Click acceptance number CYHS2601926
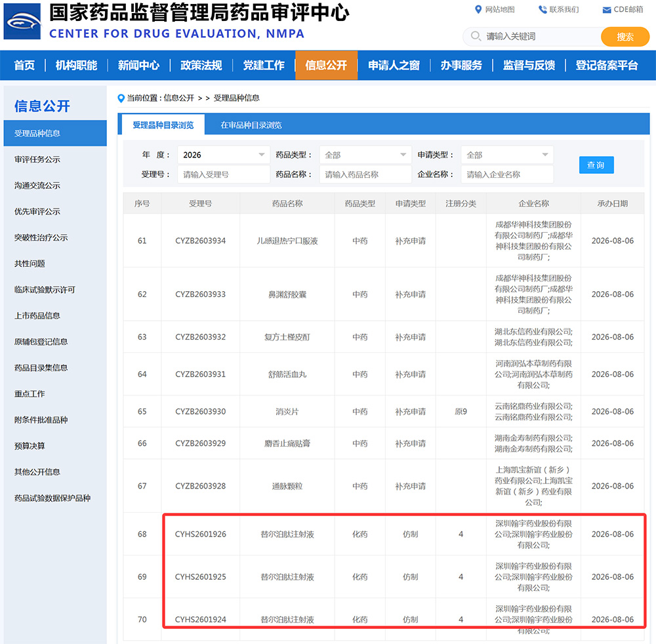The width and height of the screenshot is (656, 644). (200, 534)
